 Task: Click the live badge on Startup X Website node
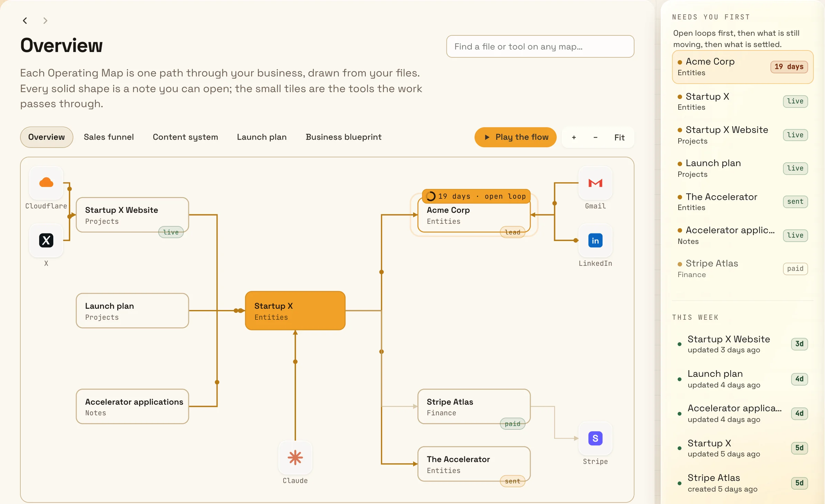171,232
